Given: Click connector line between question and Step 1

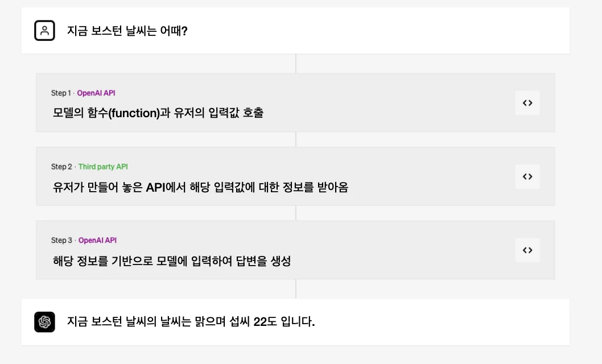Looking at the screenshot, I should tap(296, 63).
